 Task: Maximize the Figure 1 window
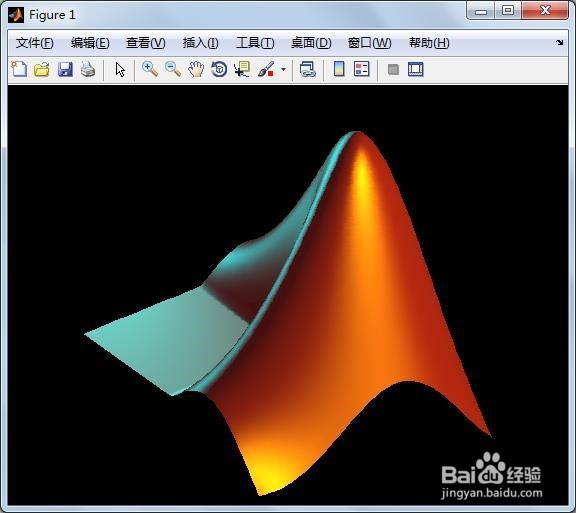508,10
